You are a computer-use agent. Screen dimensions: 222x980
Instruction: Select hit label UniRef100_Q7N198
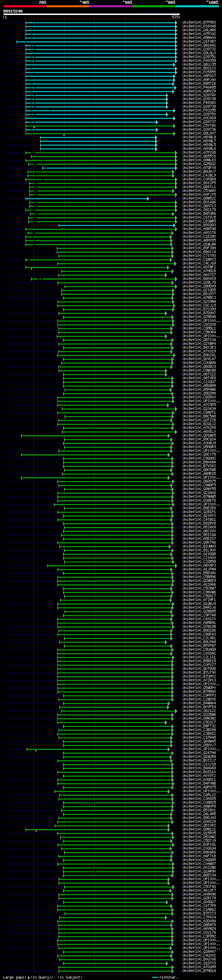pyautogui.click(x=199, y=626)
